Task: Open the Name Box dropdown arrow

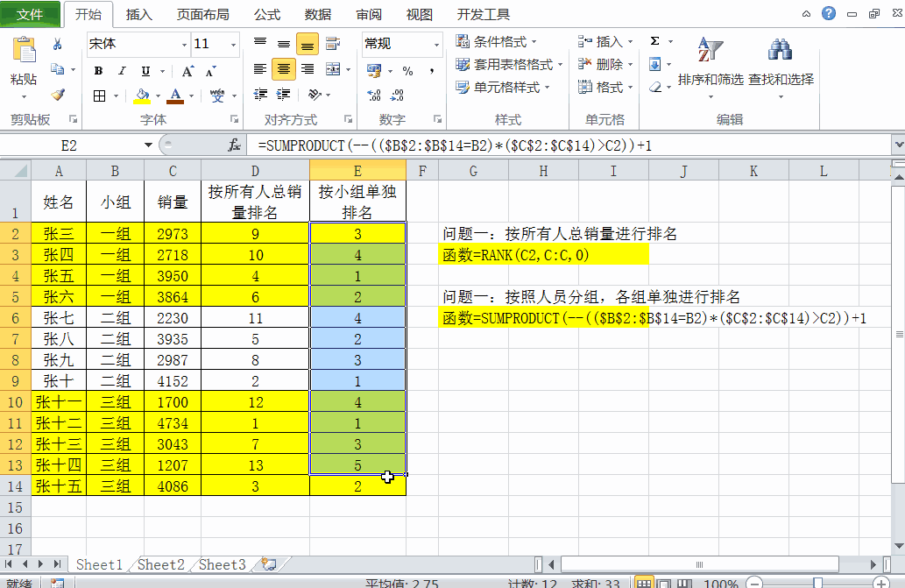Action: [x=148, y=145]
